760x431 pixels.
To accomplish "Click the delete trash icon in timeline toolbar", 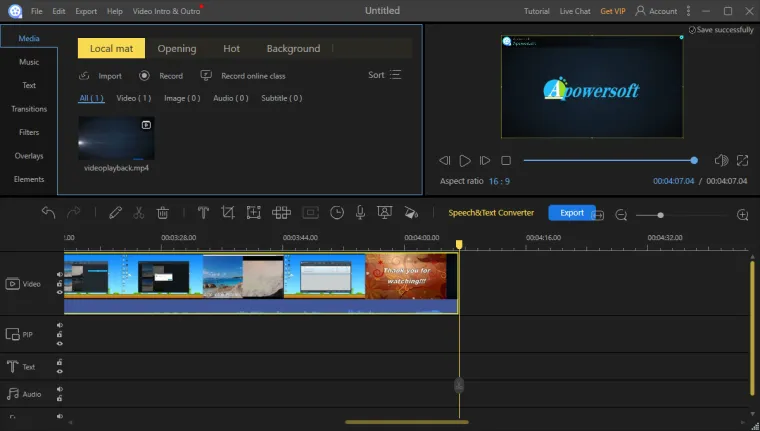I will click(162, 213).
